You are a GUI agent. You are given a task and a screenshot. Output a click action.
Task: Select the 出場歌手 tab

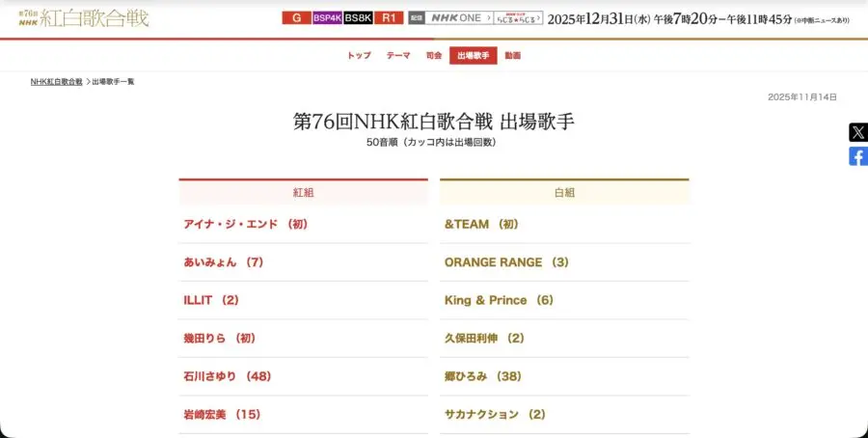click(474, 56)
